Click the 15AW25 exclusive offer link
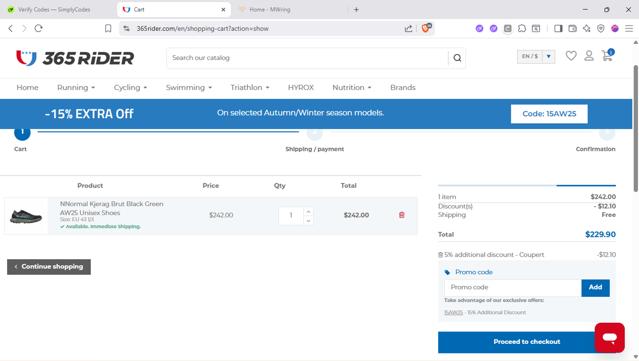 [x=453, y=313]
